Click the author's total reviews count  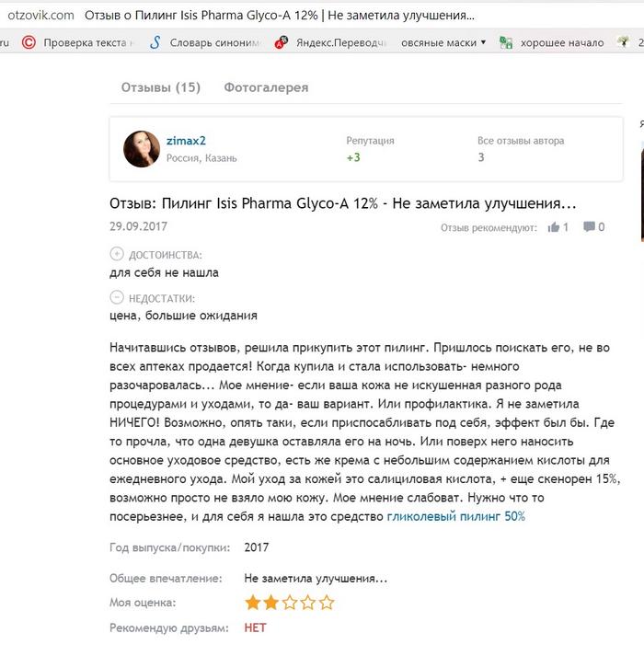coord(481,157)
